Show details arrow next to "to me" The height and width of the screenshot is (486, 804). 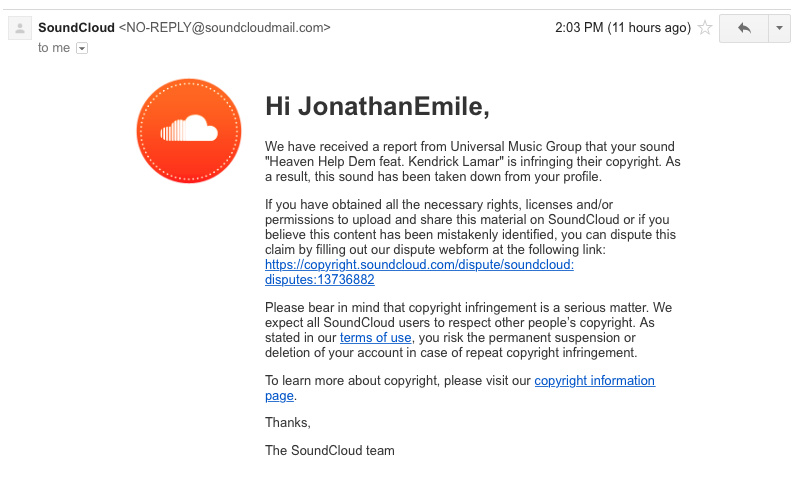[x=82, y=48]
